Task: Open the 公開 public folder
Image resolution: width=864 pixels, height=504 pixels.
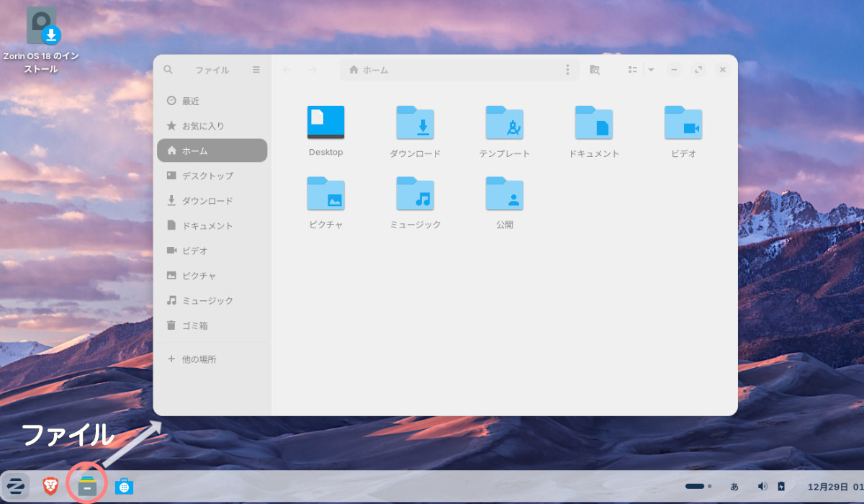Action: click(x=504, y=194)
